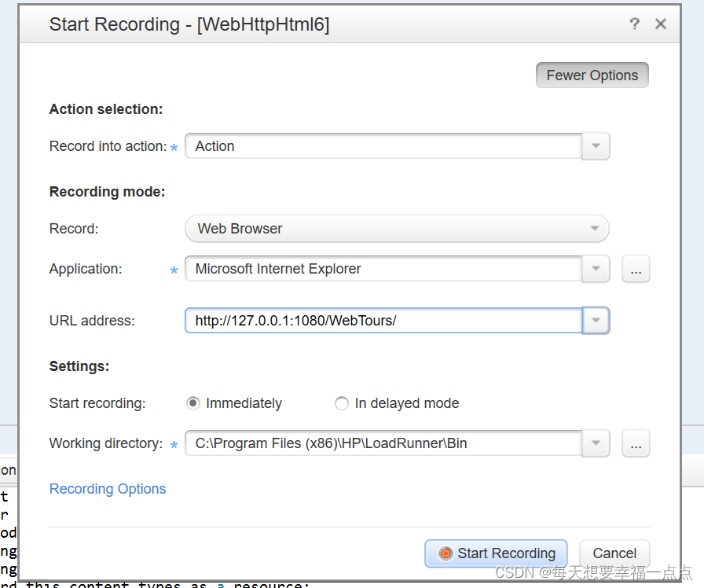Viewport: 704px width, 588px height.
Task: Click the Record into action text field
Action: click(383, 146)
